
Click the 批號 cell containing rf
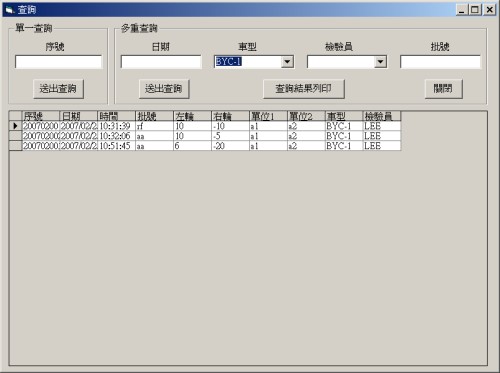tap(154, 126)
